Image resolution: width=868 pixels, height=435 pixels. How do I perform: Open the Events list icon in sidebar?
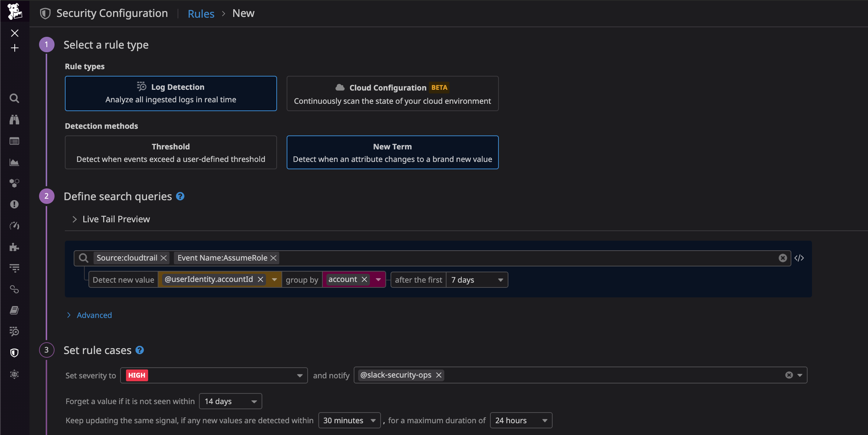[14, 141]
